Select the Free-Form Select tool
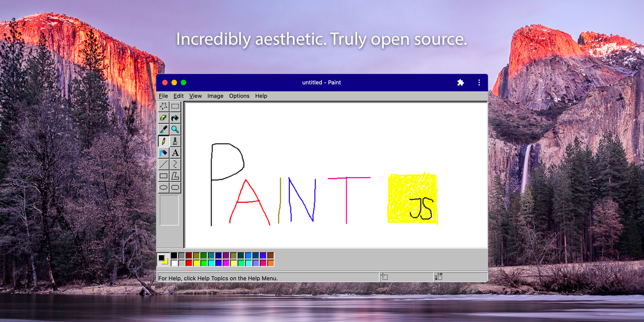Image resolution: width=644 pixels, height=322 pixels. 164,106
